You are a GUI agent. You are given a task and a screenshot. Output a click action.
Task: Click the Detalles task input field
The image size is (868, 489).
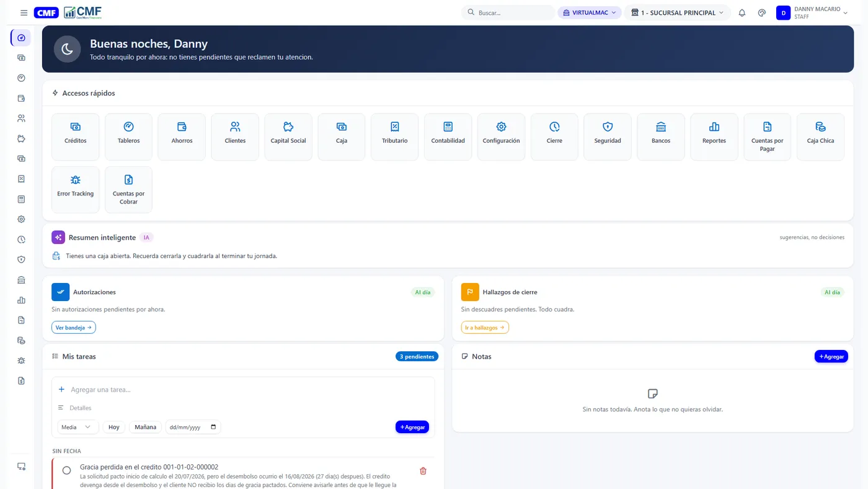(248, 408)
